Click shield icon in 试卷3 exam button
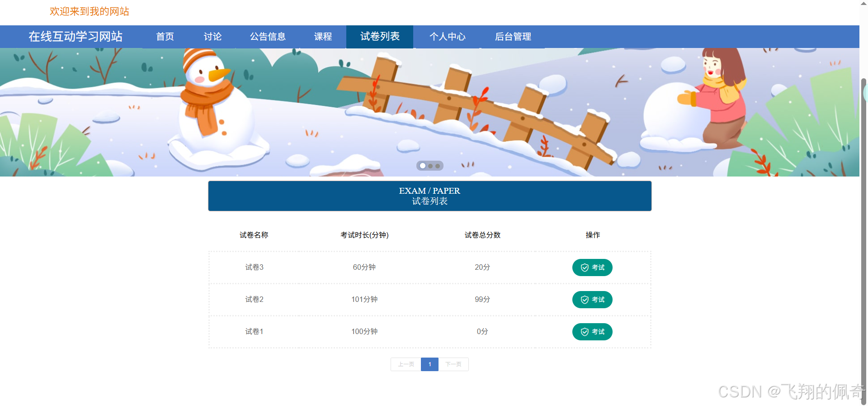This screenshot has width=868, height=406. tap(585, 267)
